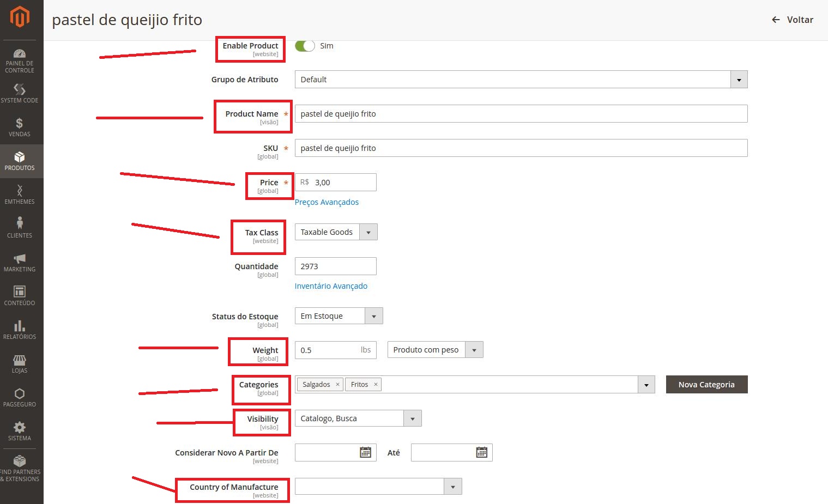This screenshot has height=504, width=828.
Task: Remove the Salgados category tag
Action: 337,385
